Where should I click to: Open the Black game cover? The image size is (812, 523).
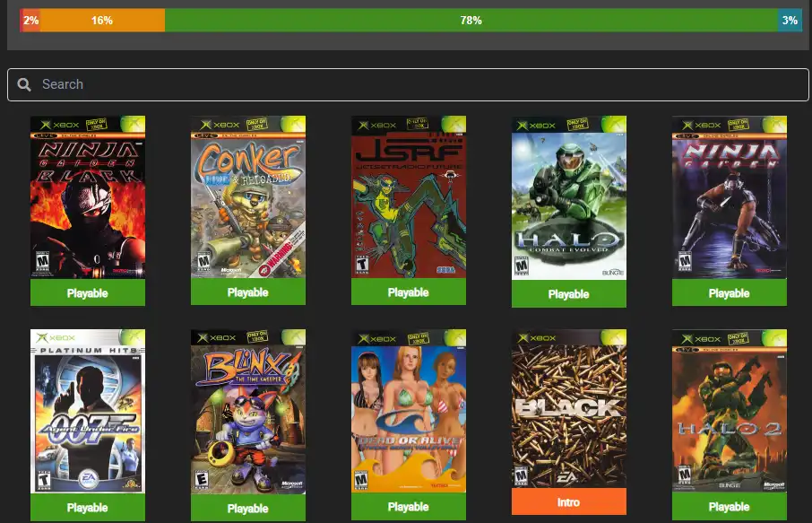[568, 409]
